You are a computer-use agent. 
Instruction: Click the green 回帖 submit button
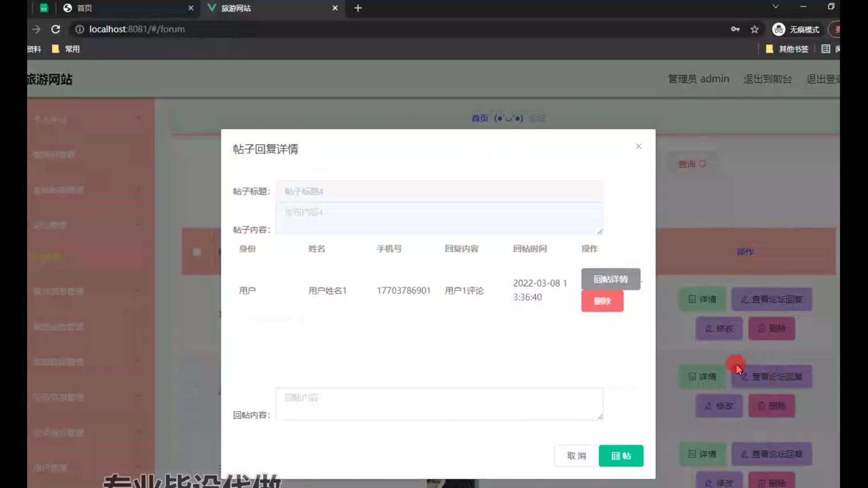tap(621, 455)
